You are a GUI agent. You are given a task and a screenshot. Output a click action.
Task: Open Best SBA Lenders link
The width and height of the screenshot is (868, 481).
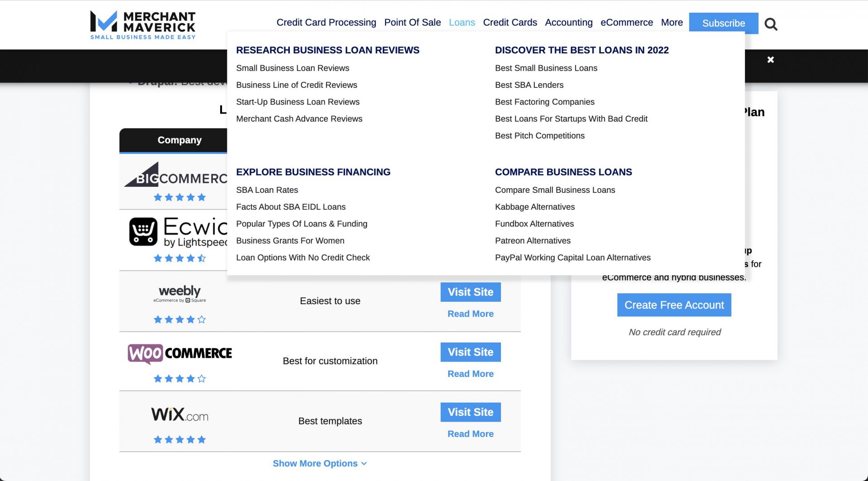tap(529, 85)
